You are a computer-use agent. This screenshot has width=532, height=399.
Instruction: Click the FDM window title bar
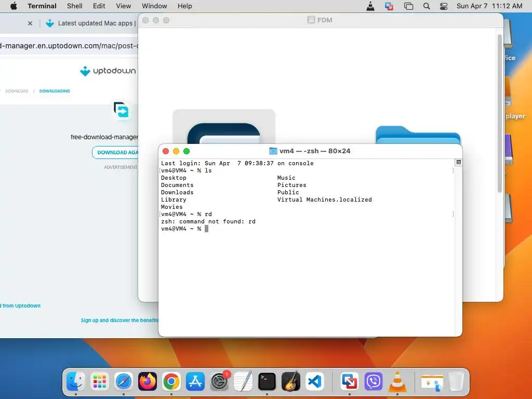320,20
